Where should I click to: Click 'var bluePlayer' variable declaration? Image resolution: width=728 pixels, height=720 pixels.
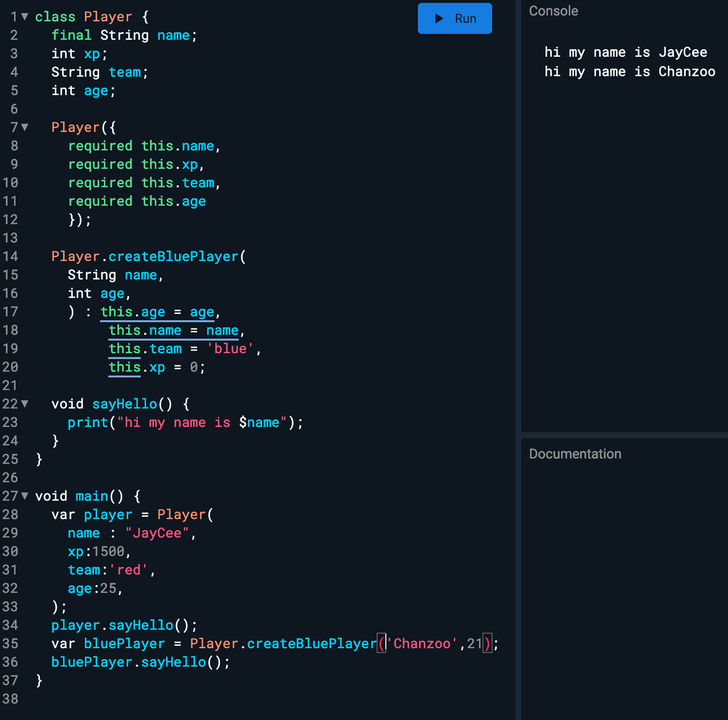[108, 643]
